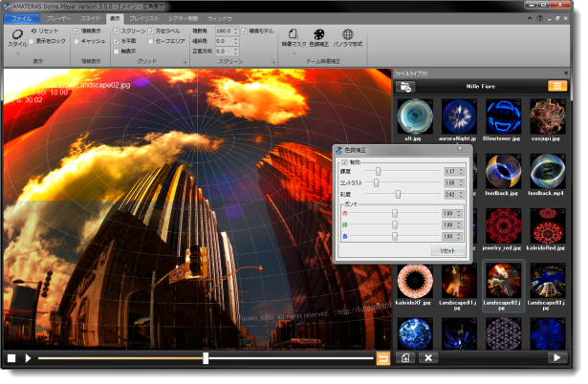The height and width of the screenshot is (384, 588).
Task: Switch to the プレイリスト ribbon tab
Action: coord(144,18)
